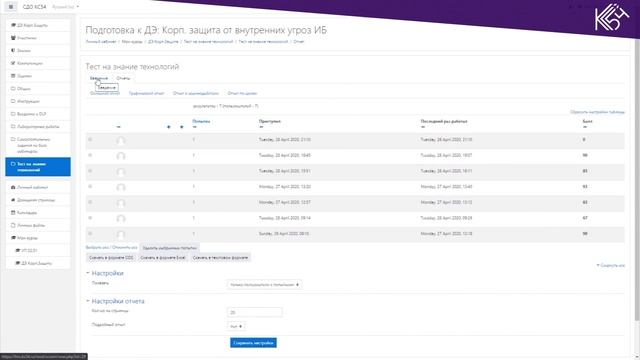Screen dimensions: 640x360
Task: Tick checkbox for attempt started Tuesday 09:14
Action: click(x=90, y=218)
